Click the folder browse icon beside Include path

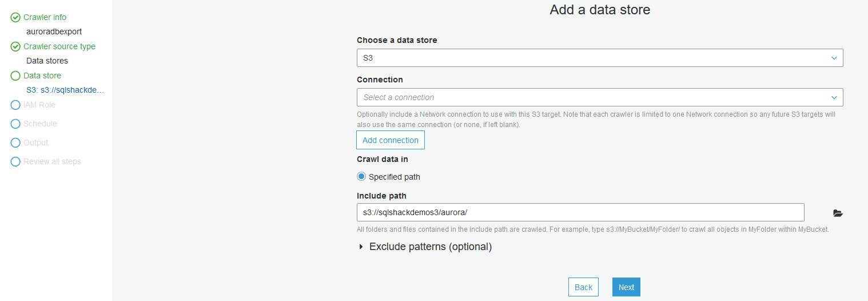pyautogui.click(x=838, y=213)
